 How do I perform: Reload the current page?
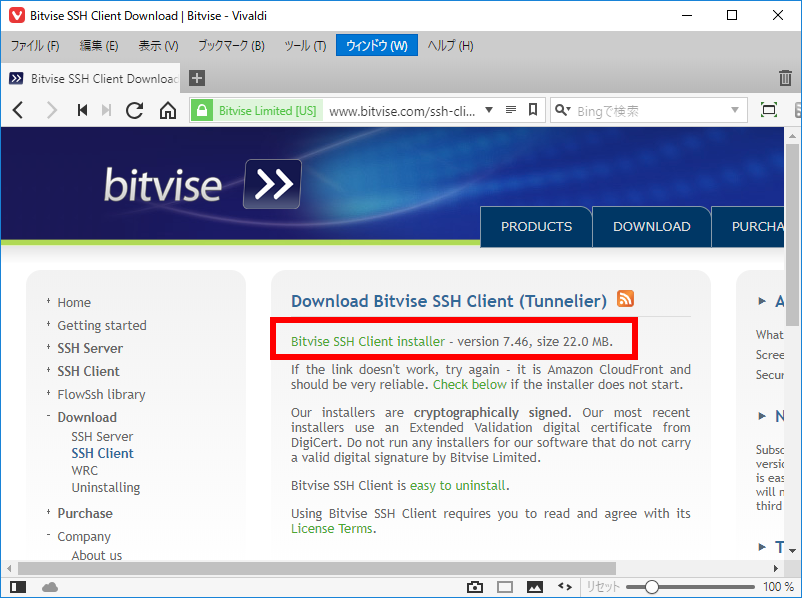pos(135,110)
